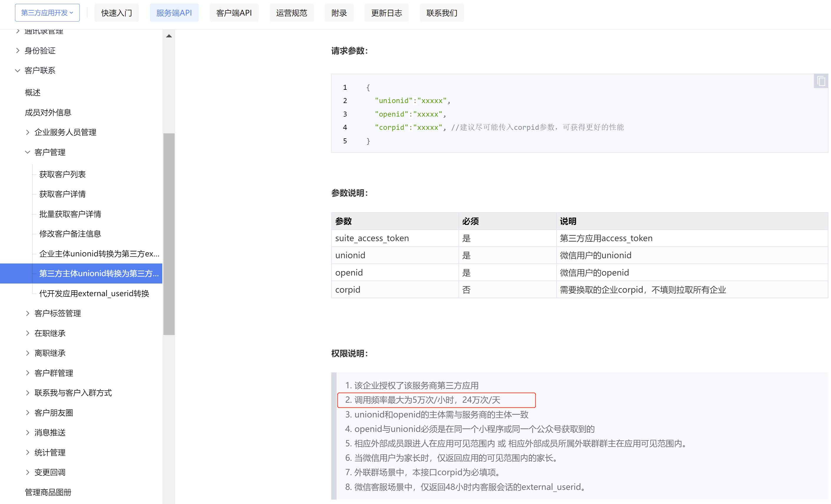Open the 第三方应用开发 dropdown
The width and height of the screenshot is (831, 504).
pyautogui.click(x=47, y=12)
